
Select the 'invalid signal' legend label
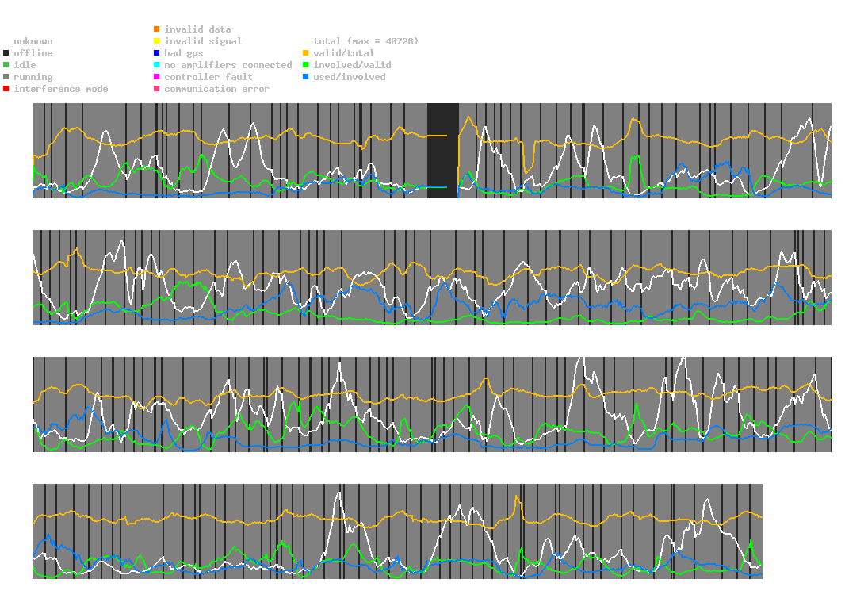[203, 41]
